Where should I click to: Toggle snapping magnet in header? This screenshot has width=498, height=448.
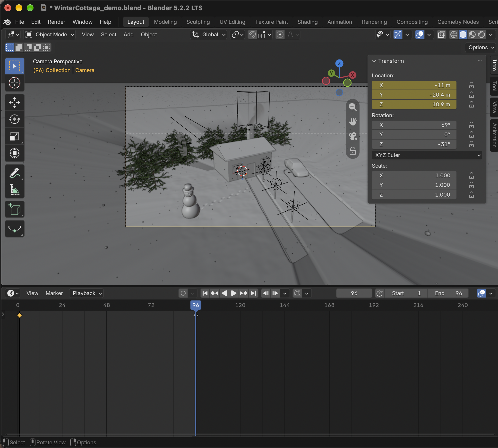(252, 35)
